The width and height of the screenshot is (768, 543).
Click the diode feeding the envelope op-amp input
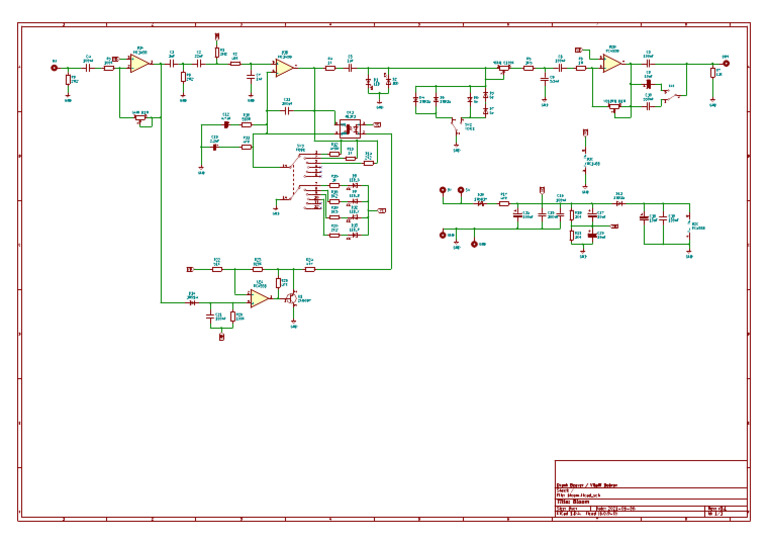pos(192,303)
